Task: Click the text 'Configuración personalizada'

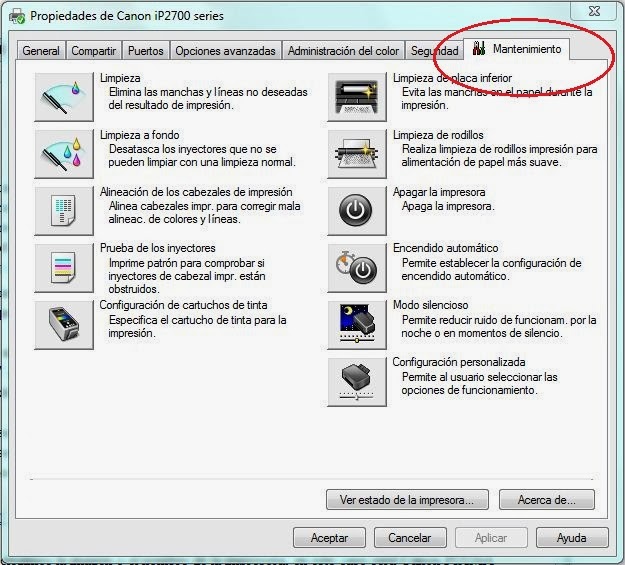Action: tap(459, 362)
